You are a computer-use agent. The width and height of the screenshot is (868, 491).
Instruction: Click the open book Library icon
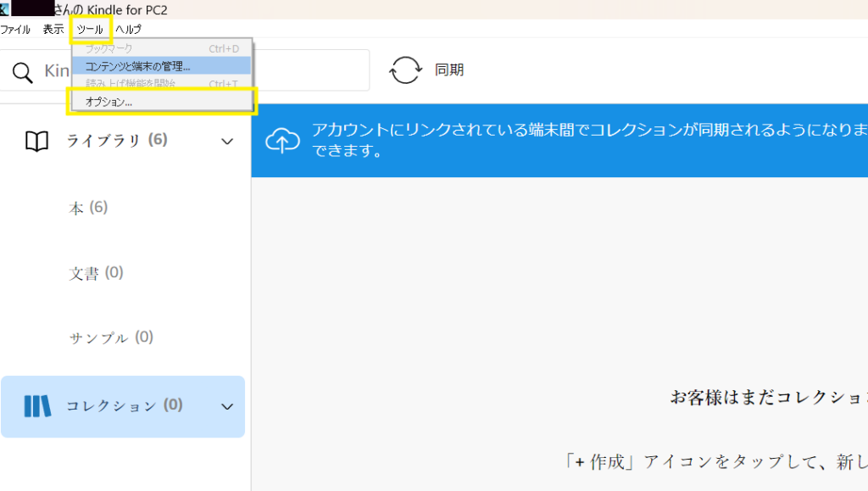[37, 141]
